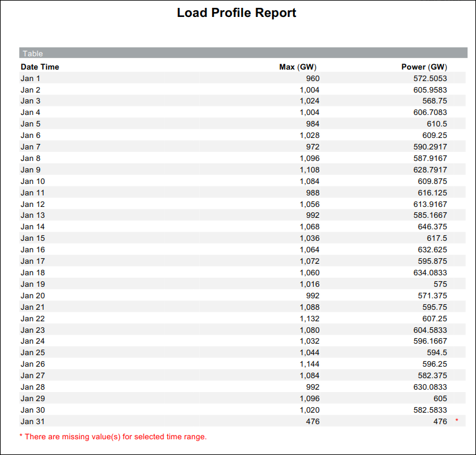The height and width of the screenshot is (455, 476).
Task: Click the Max (GW) column header
Action: coord(297,67)
